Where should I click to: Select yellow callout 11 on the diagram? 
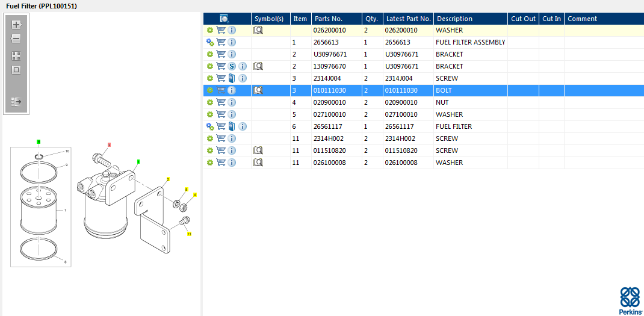pos(190,234)
